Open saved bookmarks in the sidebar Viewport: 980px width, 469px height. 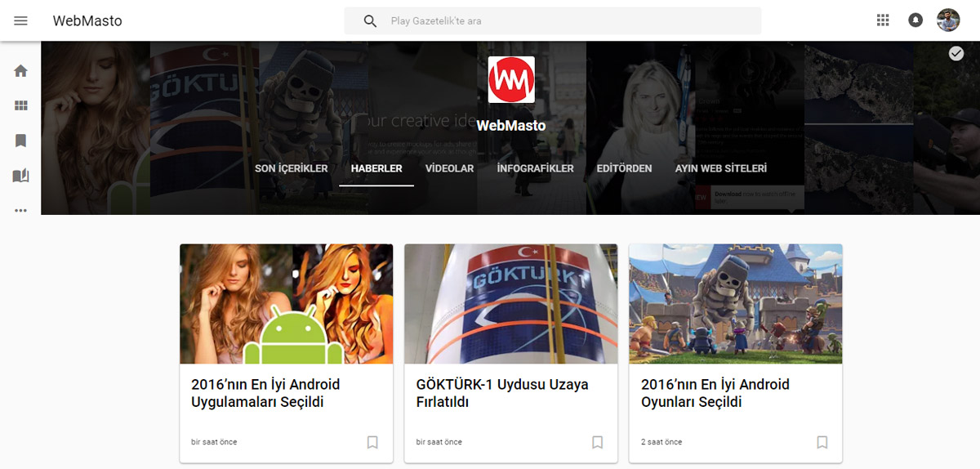click(20, 141)
